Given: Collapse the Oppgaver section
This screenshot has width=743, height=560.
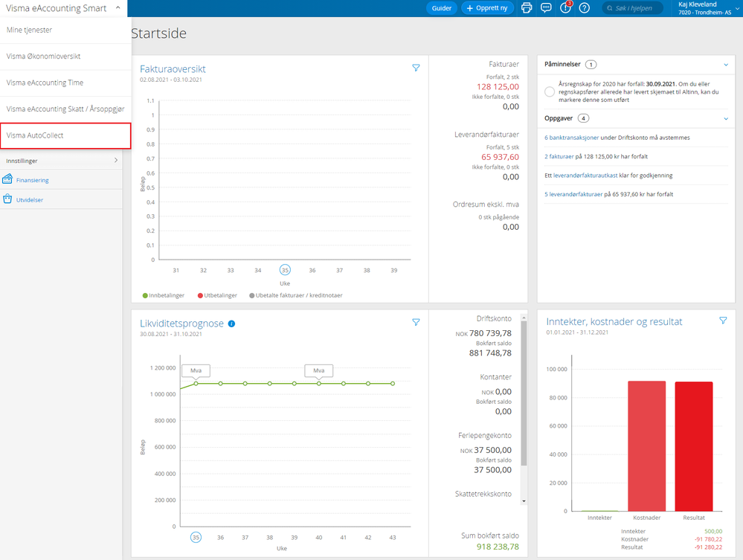Looking at the screenshot, I should [x=726, y=118].
